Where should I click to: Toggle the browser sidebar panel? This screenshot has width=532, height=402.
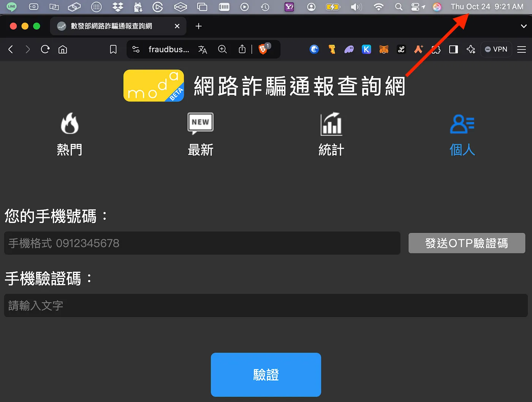point(453,49)
